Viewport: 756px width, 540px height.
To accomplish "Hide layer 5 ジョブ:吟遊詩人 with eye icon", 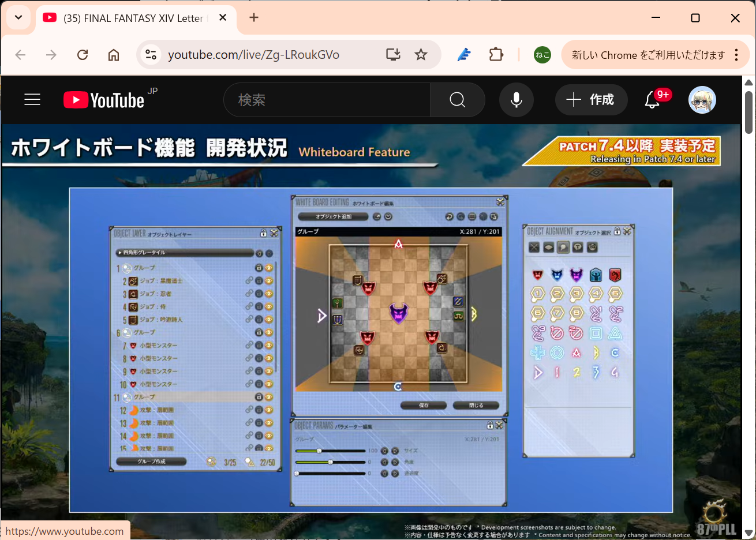I will point(269,319).
